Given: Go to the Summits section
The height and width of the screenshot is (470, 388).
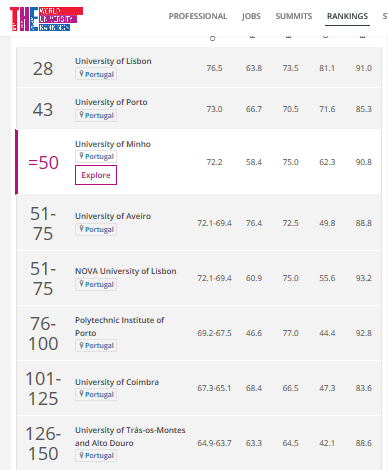Looking at the screenshot, I should pyautogui.click(x=294, y=16).
